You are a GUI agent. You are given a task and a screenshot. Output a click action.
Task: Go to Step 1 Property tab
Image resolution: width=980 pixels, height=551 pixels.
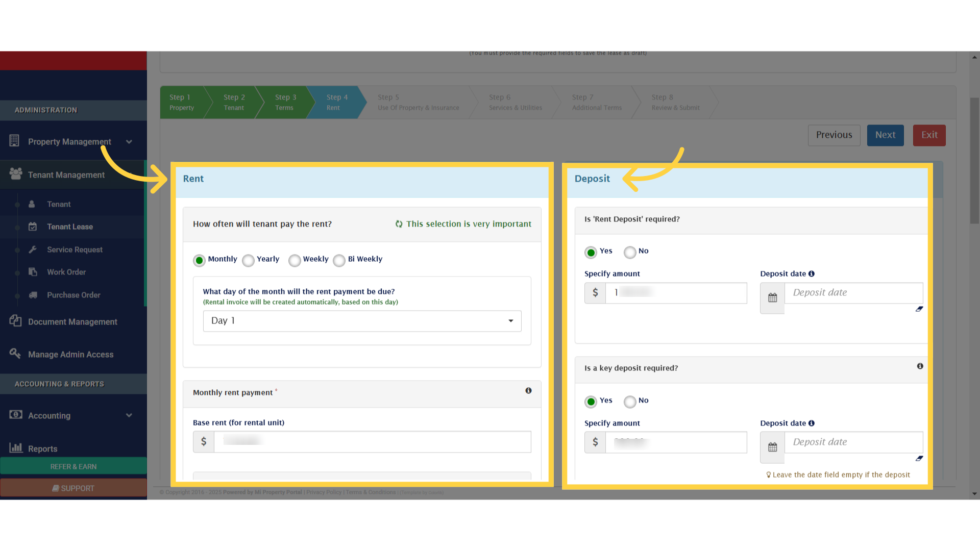click(182, 103)
